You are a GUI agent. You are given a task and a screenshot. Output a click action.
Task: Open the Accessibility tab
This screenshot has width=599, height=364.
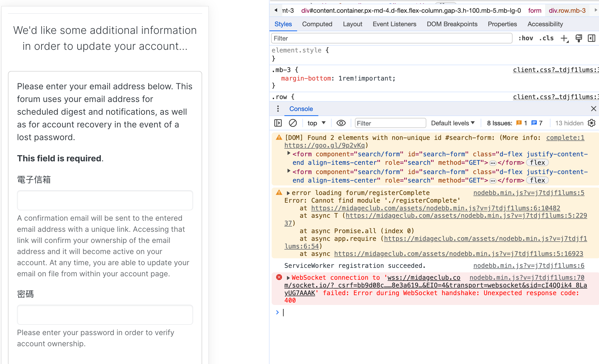[x=545, y=24]
